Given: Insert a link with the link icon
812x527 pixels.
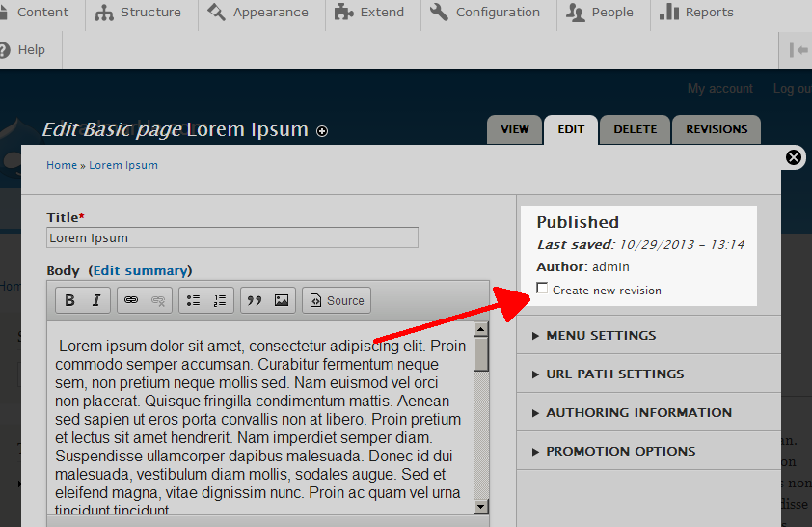Looking at the screenshot, I should click(131, 300).
